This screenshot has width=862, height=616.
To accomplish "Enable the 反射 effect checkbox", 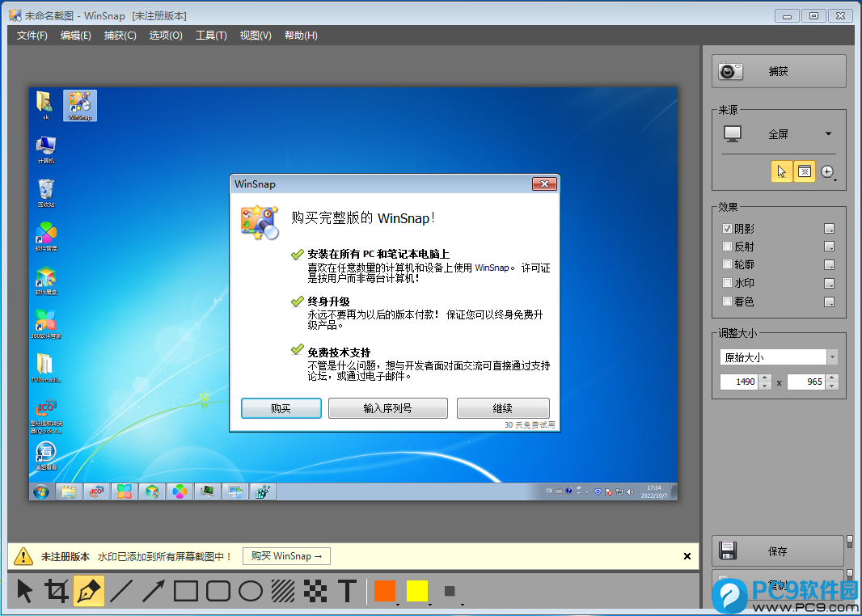I will click(x=727, y=247).
